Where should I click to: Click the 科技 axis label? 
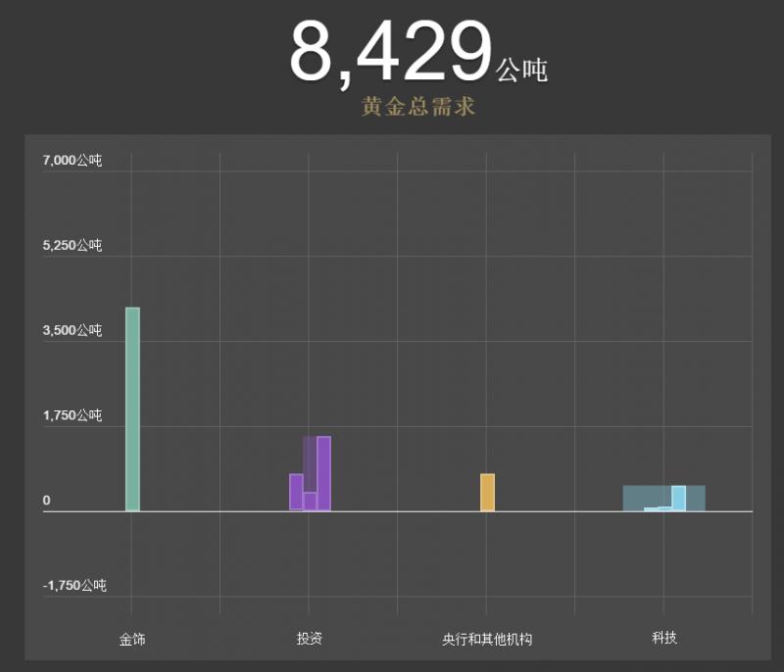[x=664, y=638]
